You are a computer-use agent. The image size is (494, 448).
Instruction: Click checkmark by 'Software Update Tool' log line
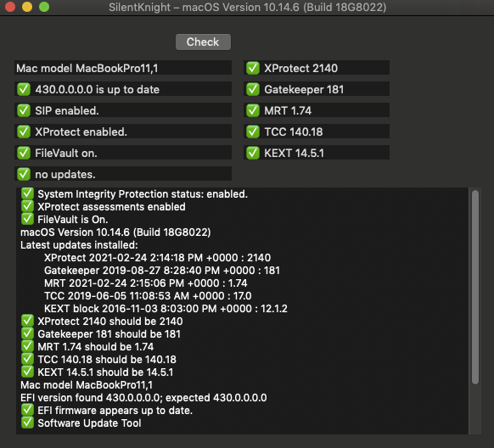[27, 423]
